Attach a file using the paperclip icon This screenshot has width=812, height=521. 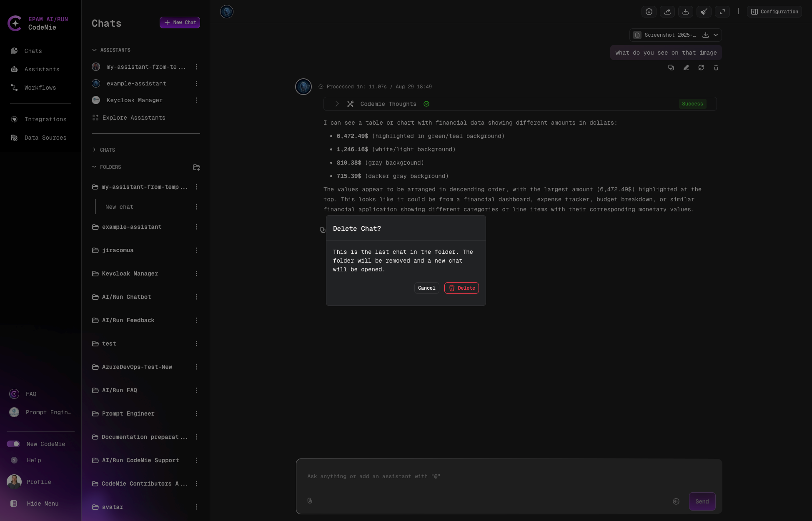click(310, 501)
